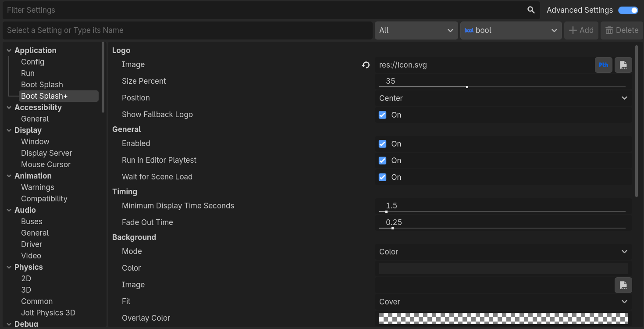Open the Background Mode dropdown
The width and height of the screenshot is (644, 329).
pyautogui.click(x=503, y=252)
